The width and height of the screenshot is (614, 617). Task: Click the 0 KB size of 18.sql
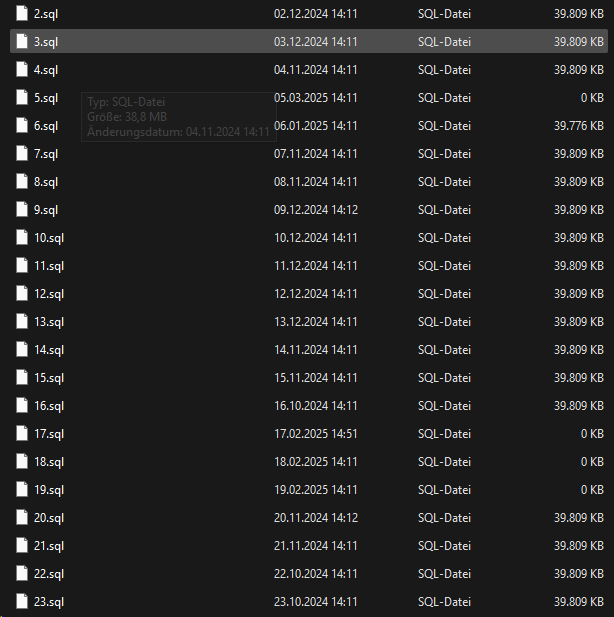(x=592, y=462)
